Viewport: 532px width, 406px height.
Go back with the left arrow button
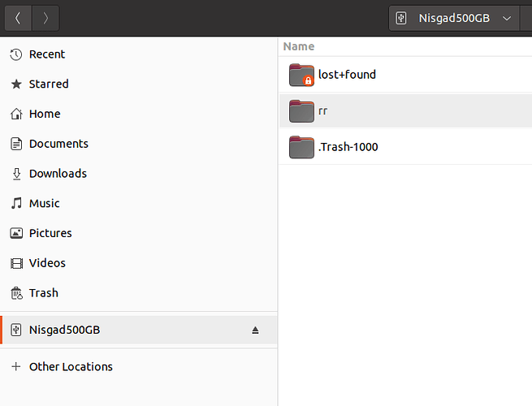point(19,18)
